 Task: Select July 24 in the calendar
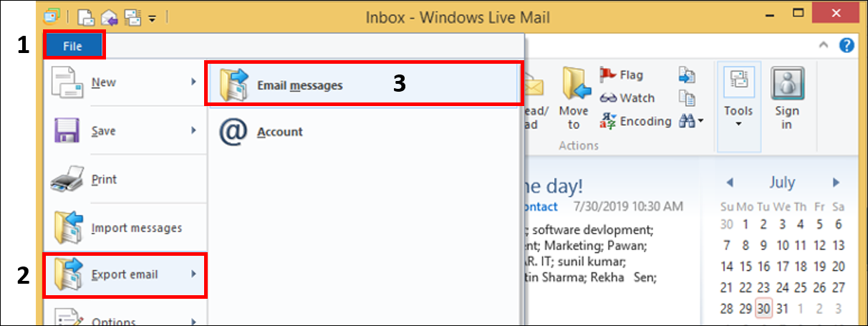(782, 287)
